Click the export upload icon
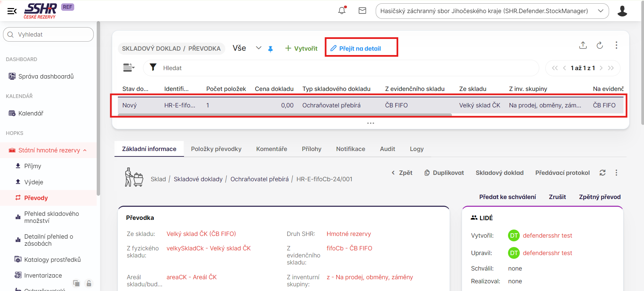The width and height of the screenshot is (644, 291). point(583,45)
